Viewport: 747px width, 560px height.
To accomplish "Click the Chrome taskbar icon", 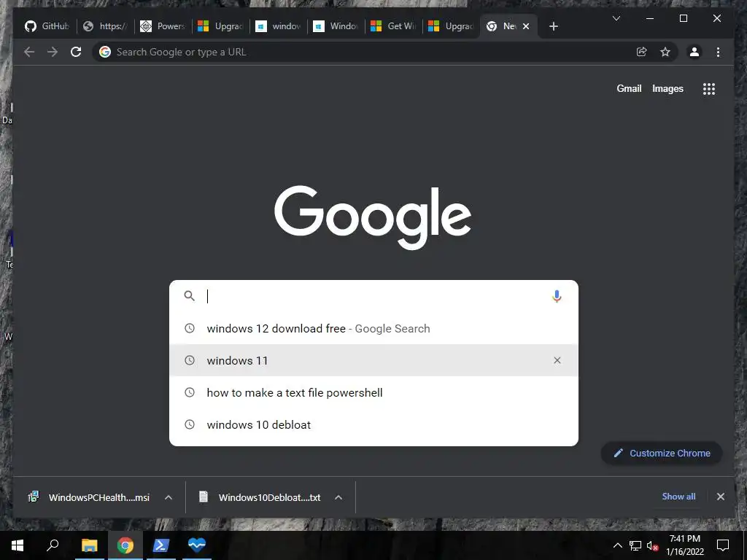I will [125, 545].
